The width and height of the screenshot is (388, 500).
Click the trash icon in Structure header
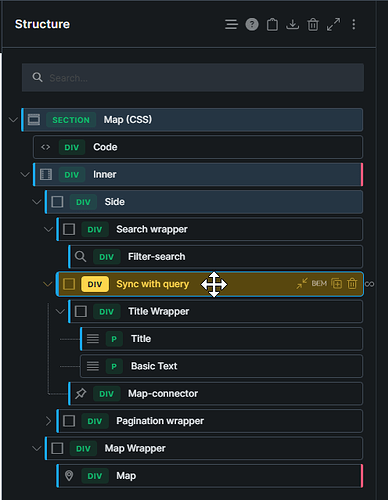point(313,24)
